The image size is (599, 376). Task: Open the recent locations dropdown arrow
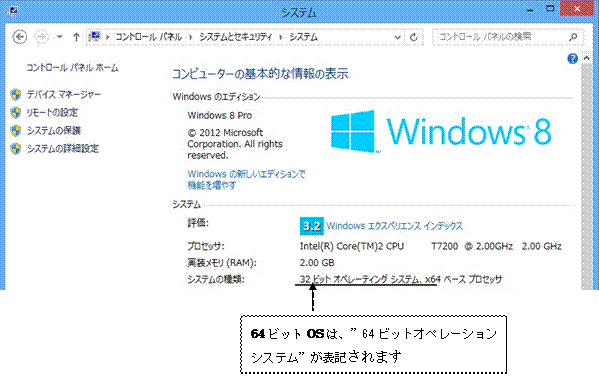60,37
